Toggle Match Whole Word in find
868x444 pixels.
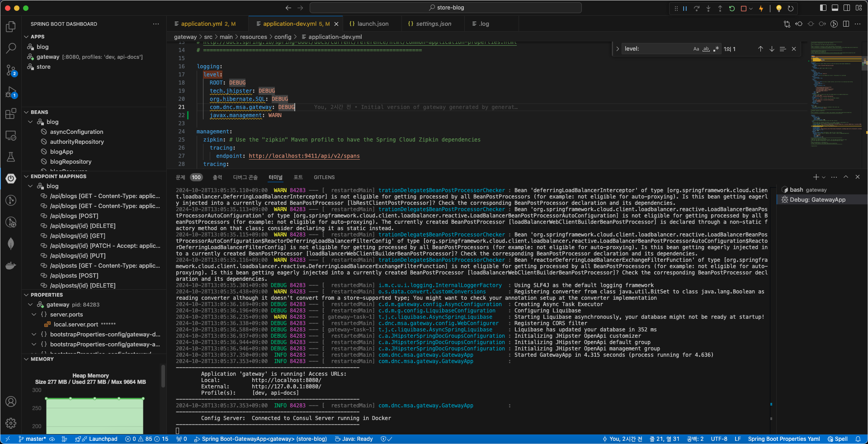706,49
